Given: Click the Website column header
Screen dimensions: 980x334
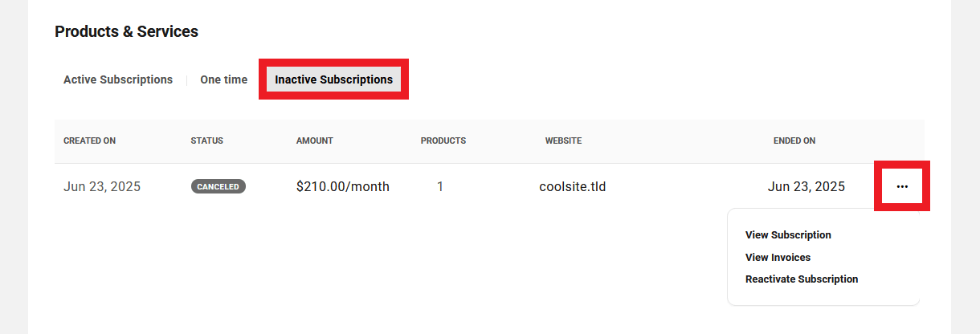Looking at the screenshot, I should tap(563, 141).
